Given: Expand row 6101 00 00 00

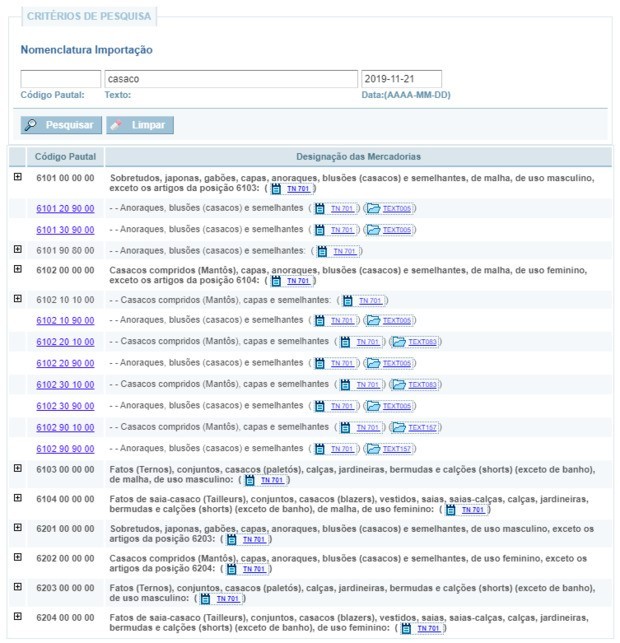Looking at the screenshot, I should pos(18,177).
